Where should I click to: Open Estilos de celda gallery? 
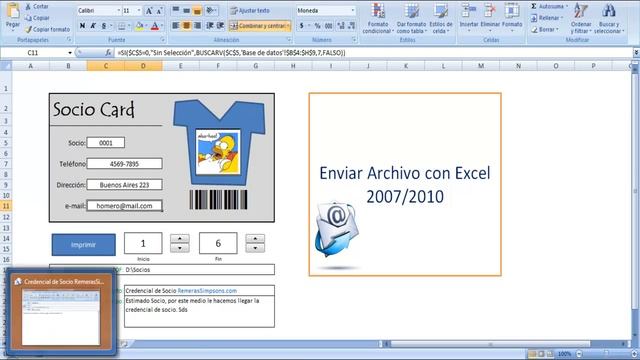[441, 18]
